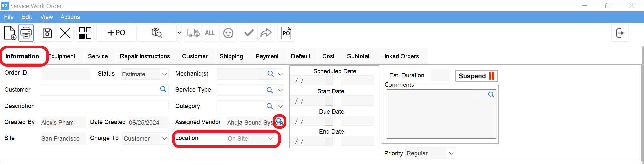Click into the Description text field
644x164 pixels.
click(x=104, y=106)
